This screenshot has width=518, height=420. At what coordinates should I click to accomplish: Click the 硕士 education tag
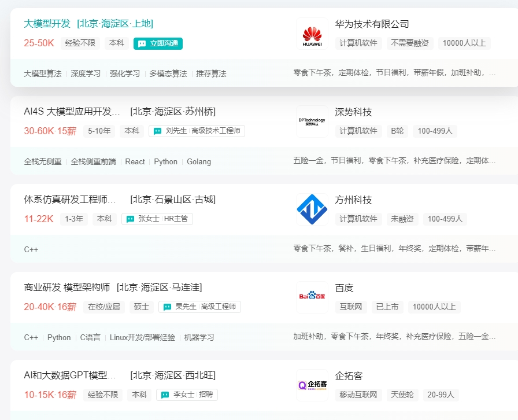click(142, 307)
